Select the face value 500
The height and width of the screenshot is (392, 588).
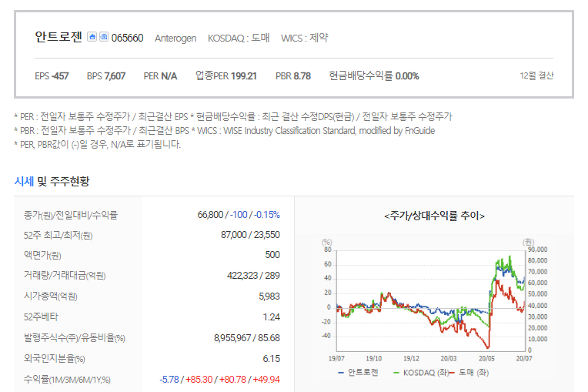(x=272, y=255)
